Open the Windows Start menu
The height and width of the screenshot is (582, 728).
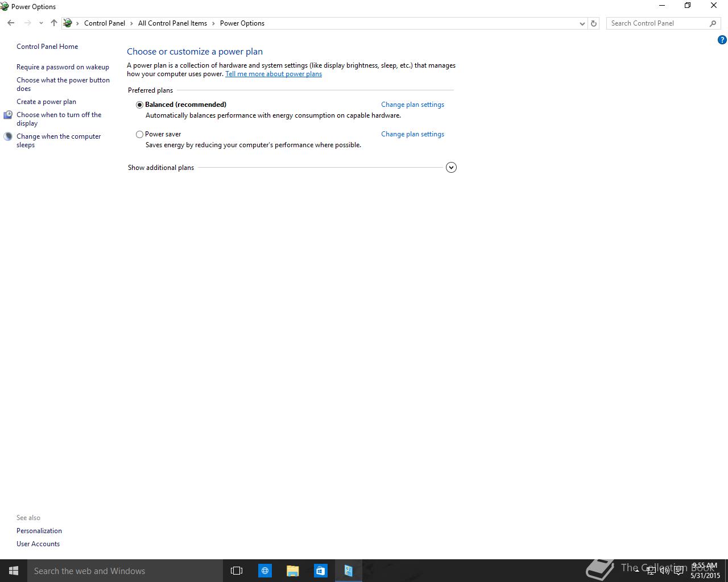(14, 571)
